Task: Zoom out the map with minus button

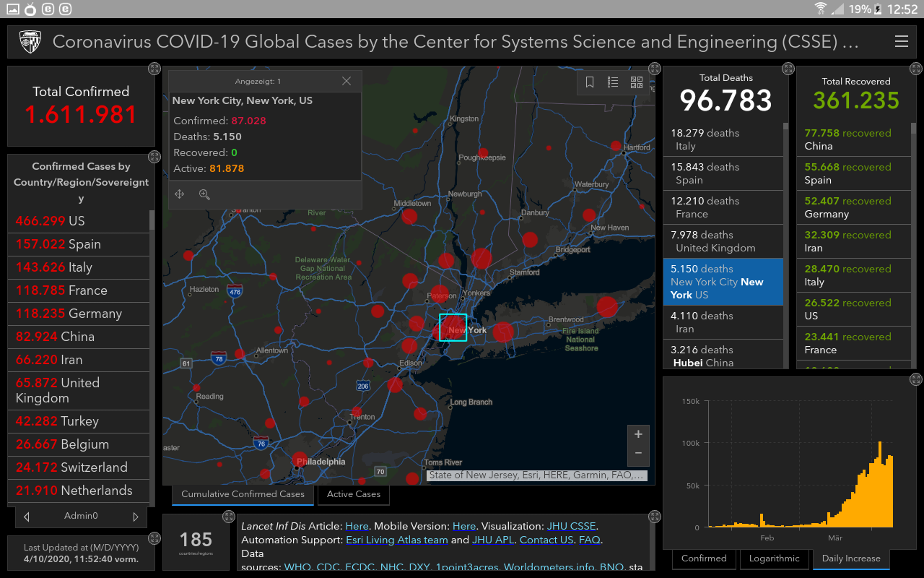Action: click(x=638, y=454)
